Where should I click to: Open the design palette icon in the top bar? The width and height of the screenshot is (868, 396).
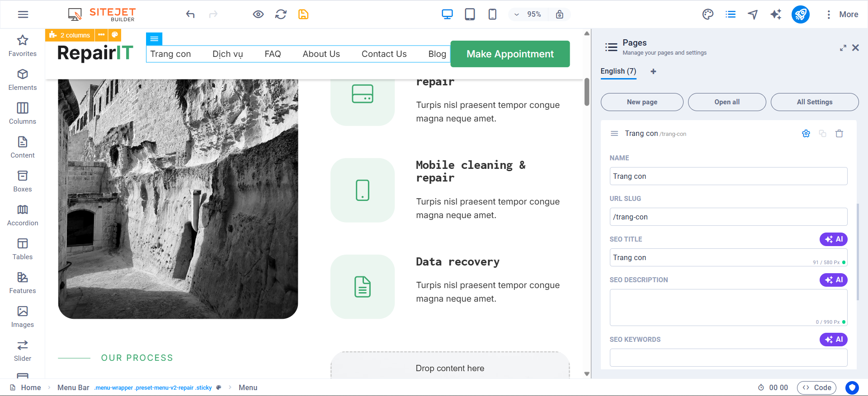click(708, 14)
